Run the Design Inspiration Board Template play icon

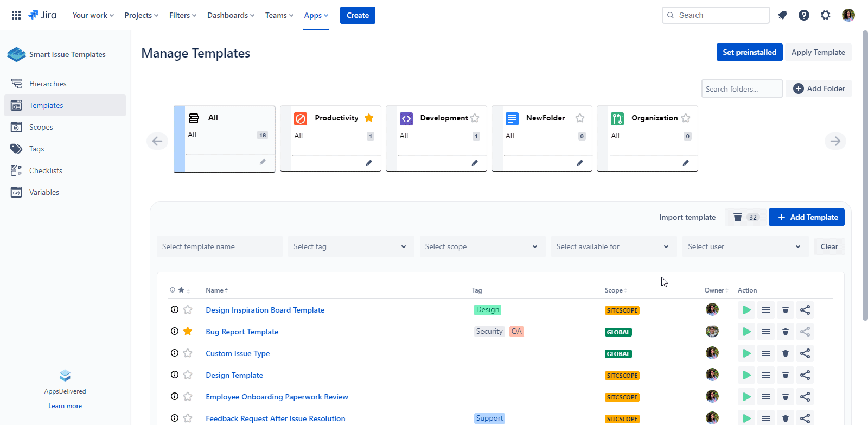pyautogui.click(x=746, y=310)
